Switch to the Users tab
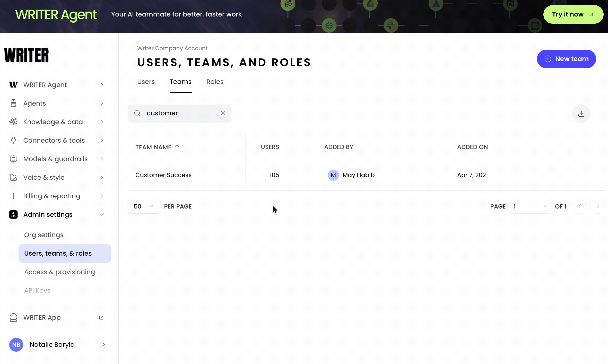The width and height of the screenshot is (608, 364). coord(146,82)
